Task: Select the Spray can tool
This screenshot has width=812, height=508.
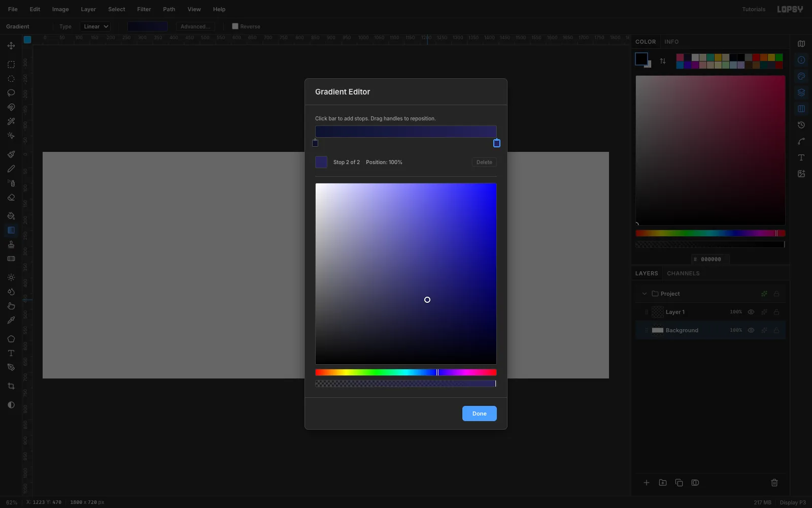Action: pos(11,183)
